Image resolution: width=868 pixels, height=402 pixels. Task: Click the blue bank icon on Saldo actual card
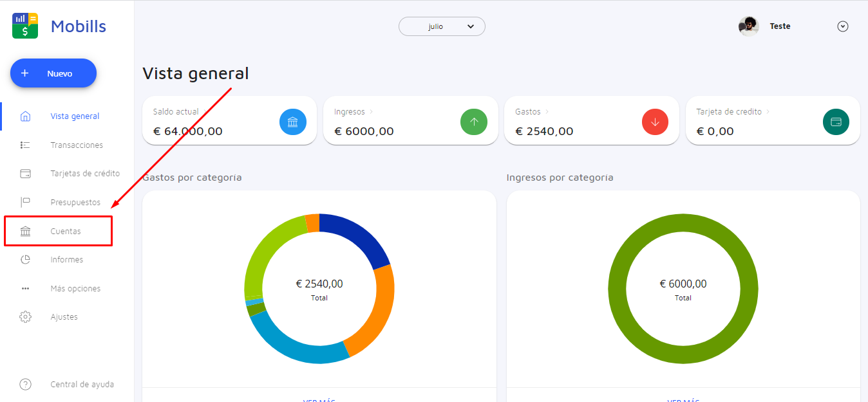[292, 122]
